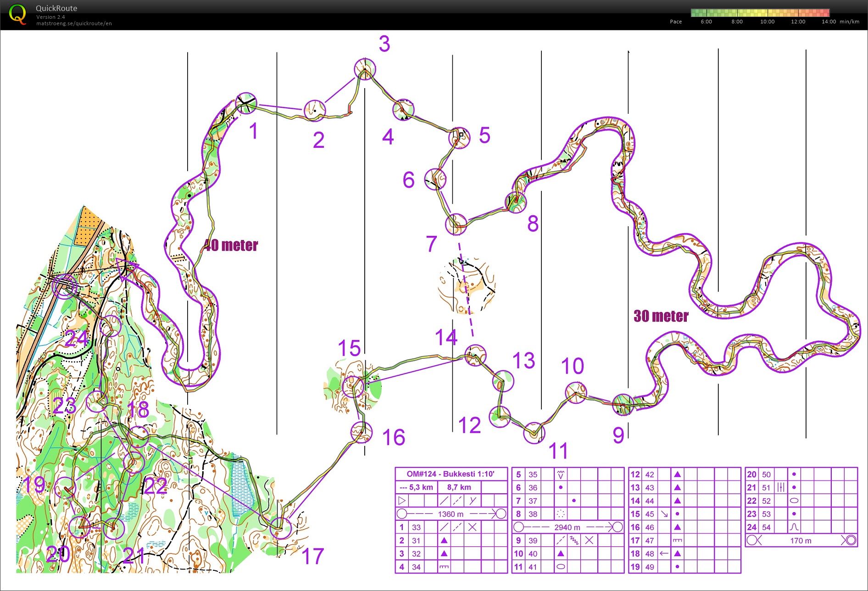Click the left arrow symbol for control 18
868x591 pixels.
tap(663, 553)
